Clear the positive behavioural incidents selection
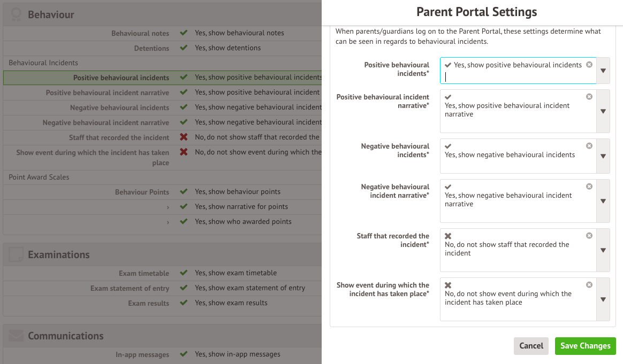The width and height of the screenshot is (623, 364). pyautogui.click(x=589, y=65)
